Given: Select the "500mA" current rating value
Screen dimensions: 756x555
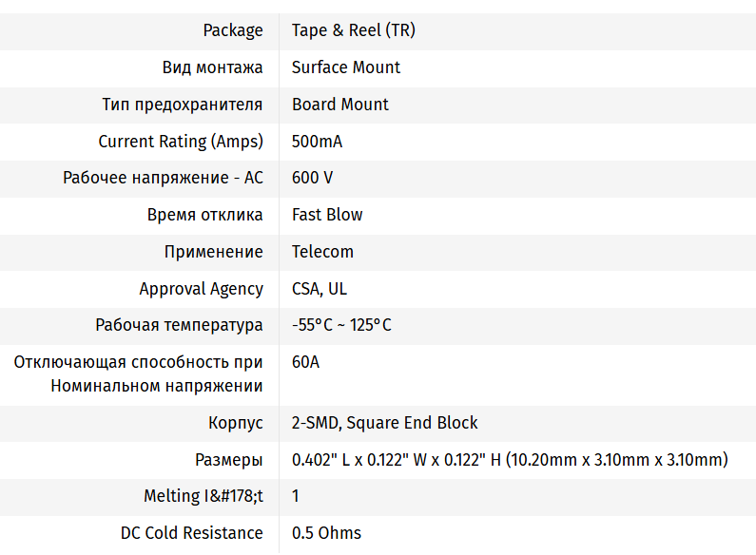Looking at the screenshot, I should coord(317,142).
